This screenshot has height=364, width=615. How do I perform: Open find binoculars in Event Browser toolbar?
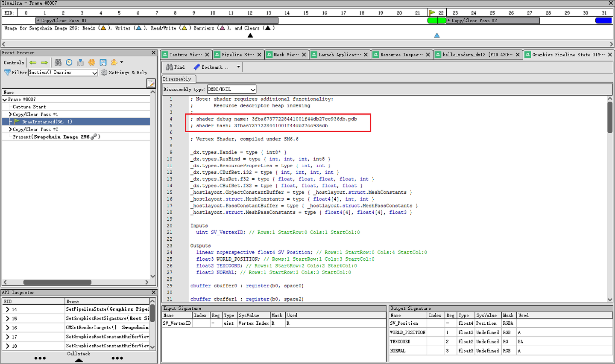(58, 63)
